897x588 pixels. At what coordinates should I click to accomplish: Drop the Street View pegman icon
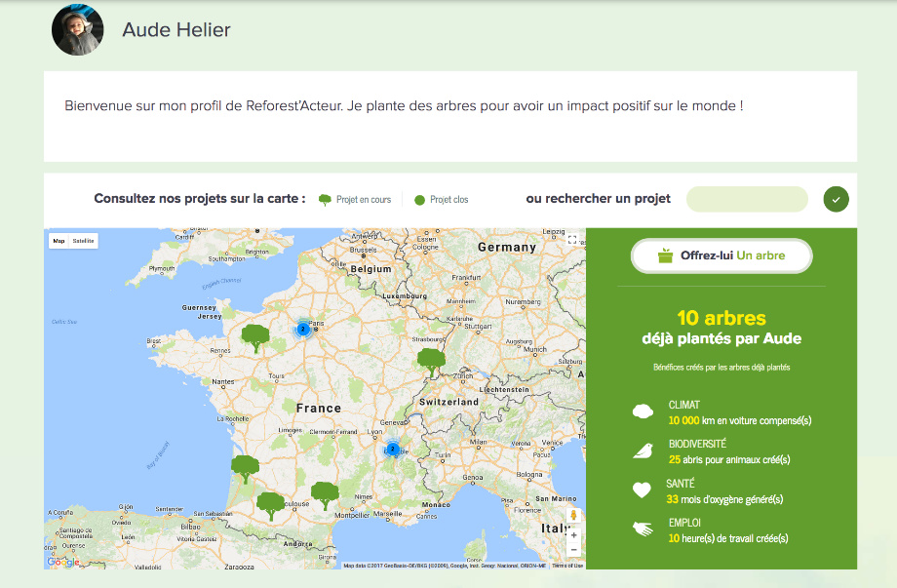(x=573, y=514)
